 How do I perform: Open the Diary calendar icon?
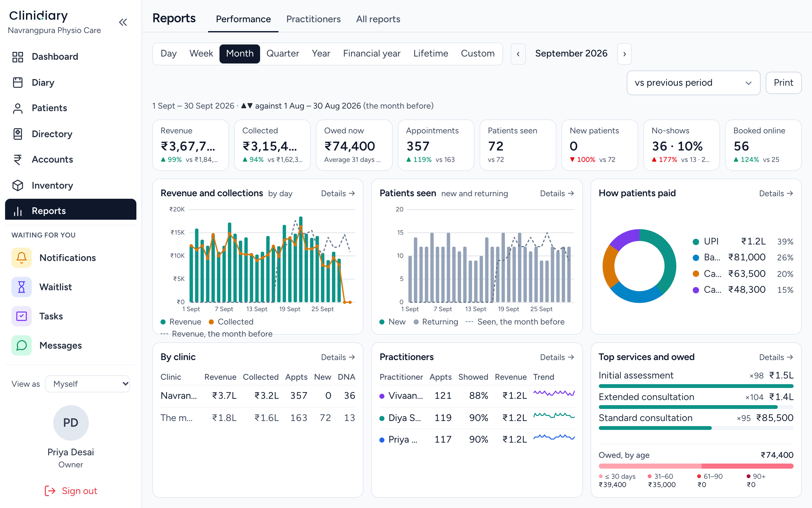18,83
